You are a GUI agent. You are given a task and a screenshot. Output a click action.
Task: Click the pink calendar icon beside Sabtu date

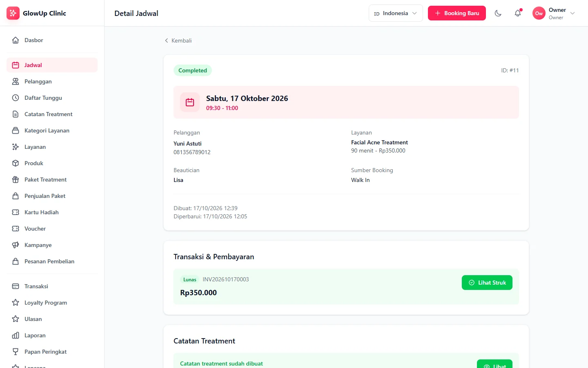(190, 102)
